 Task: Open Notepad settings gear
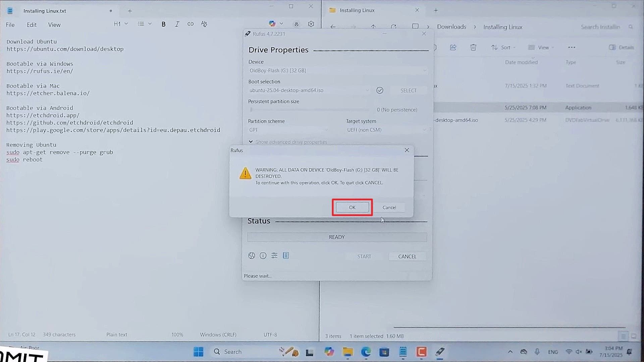click(x=311, y=24)
